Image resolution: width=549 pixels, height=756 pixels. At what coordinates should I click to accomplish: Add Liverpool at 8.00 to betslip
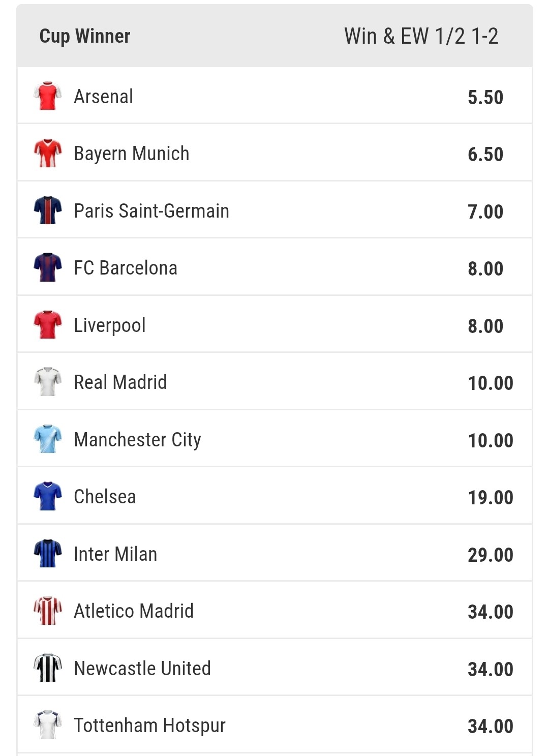tap(485, 326)
